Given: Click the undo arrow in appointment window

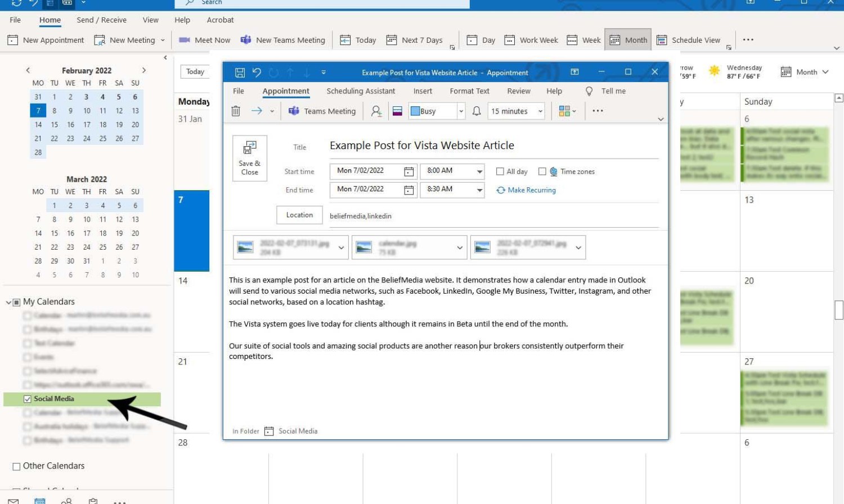Looking at the screenshot, I should [257, 73].
